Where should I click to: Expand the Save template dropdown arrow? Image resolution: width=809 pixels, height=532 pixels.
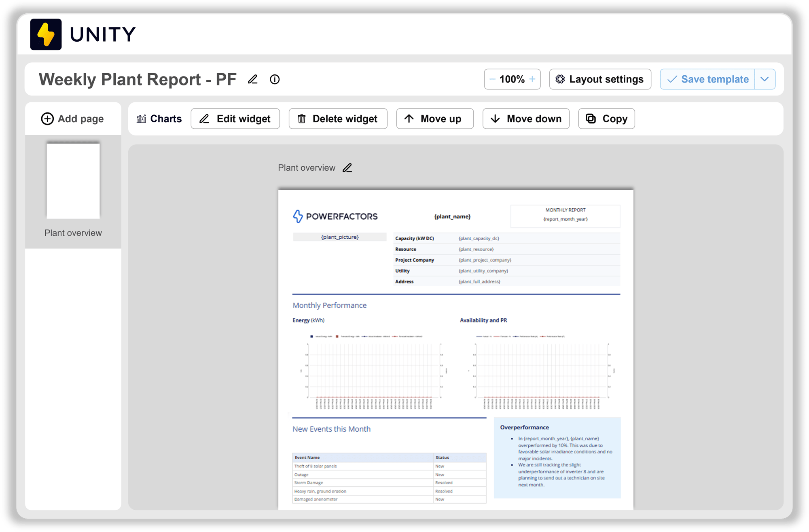(765, 79)
